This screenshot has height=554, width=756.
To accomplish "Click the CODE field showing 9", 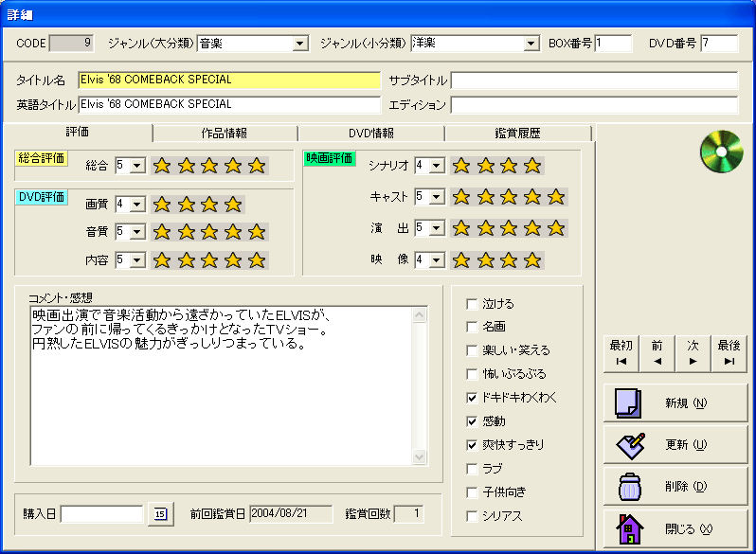I will pos(71,44).
